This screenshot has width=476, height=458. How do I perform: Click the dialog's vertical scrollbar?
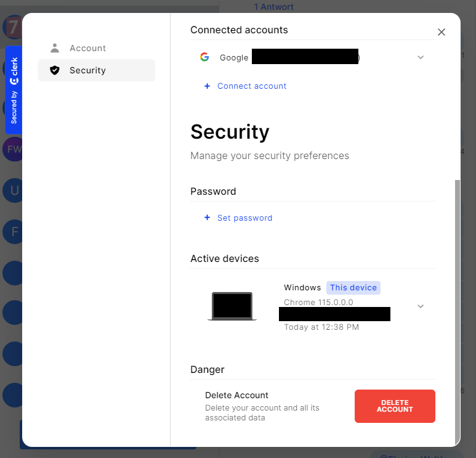457,308
